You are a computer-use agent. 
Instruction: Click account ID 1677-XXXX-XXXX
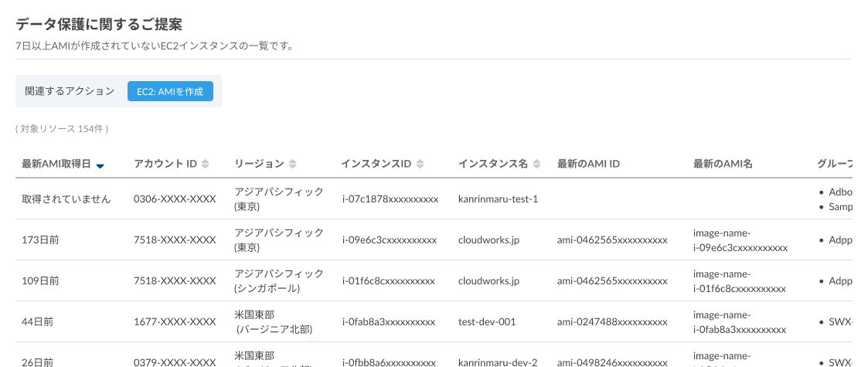(x=174, y=322)
